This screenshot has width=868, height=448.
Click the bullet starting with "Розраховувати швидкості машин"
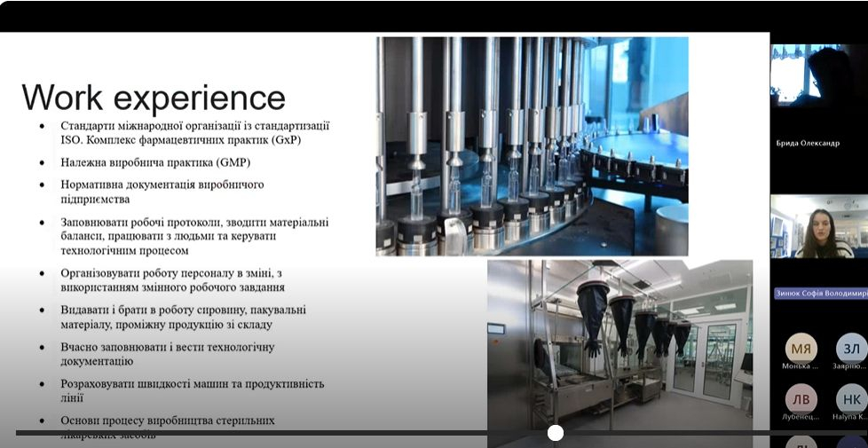click(192, 390)
